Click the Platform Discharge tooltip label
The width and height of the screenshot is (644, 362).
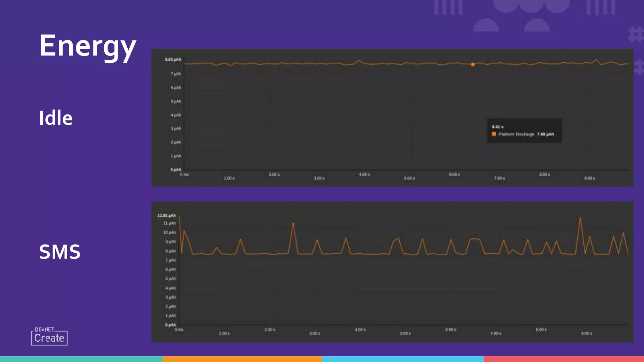tap(516, 134)
